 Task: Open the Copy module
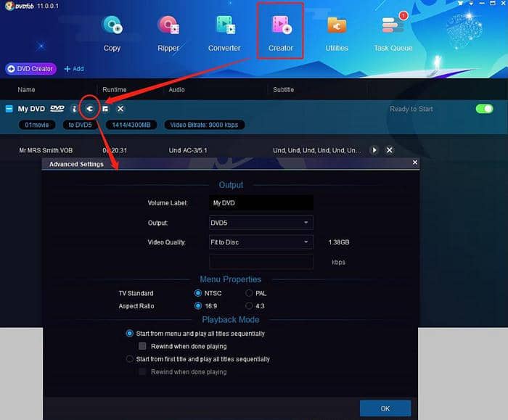tap(112, 33)
